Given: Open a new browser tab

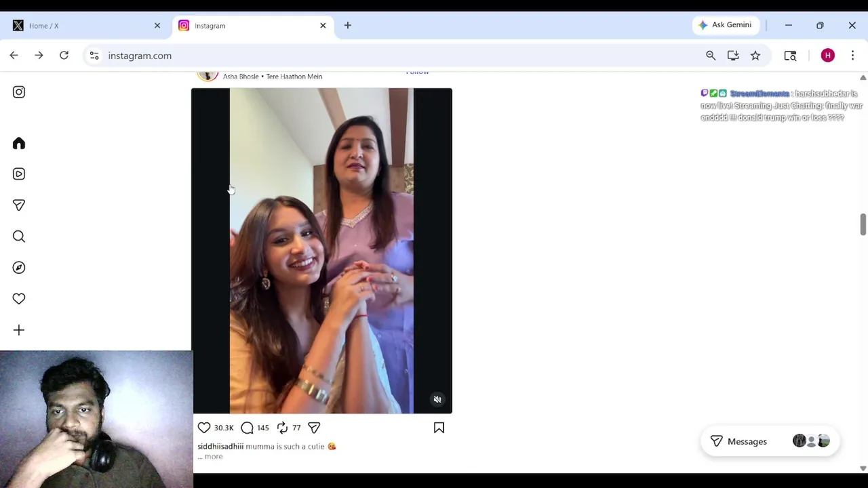Looking at the screenshot, I should [348, 26].
